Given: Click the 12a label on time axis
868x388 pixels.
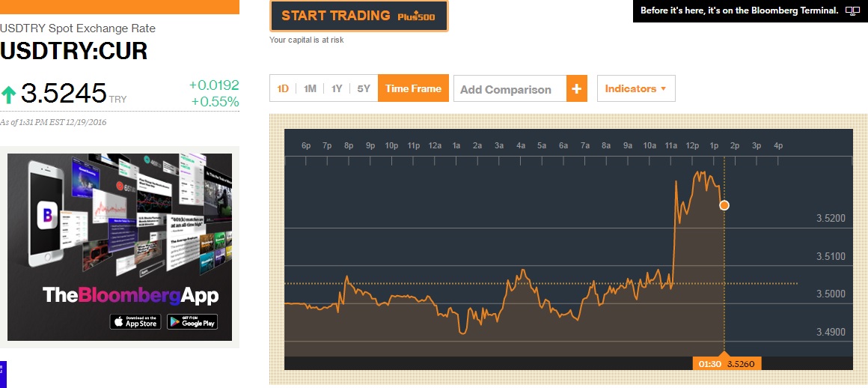Looking at the screenshot, I should 435,146.
